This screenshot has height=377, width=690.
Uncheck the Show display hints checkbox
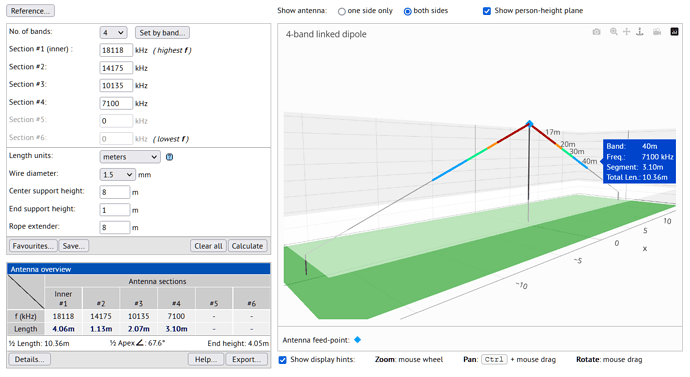pyautogui.click(x=283, y=360)
